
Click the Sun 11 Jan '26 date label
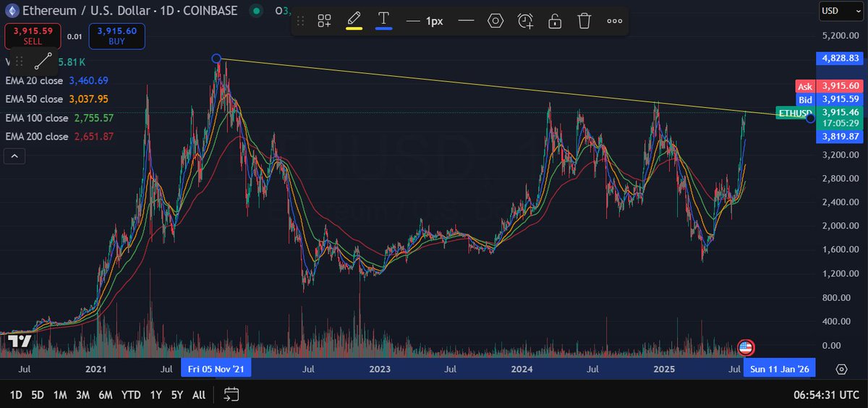(780, 369)
